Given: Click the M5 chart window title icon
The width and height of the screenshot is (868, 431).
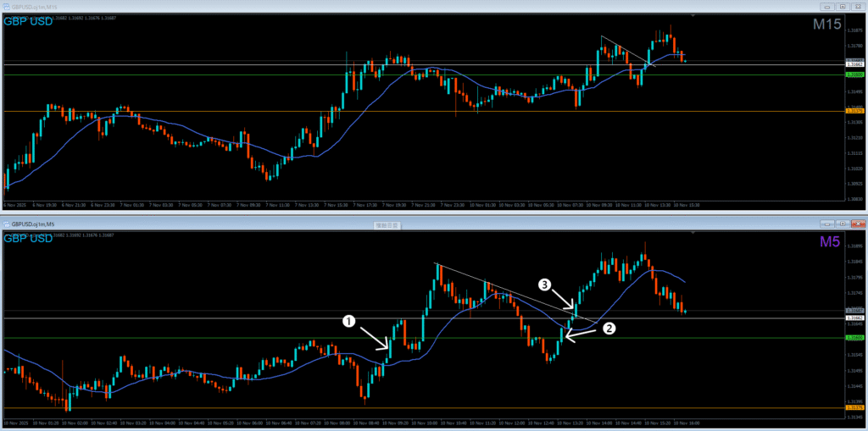Looking at the screenshot, I should point(6,224).
